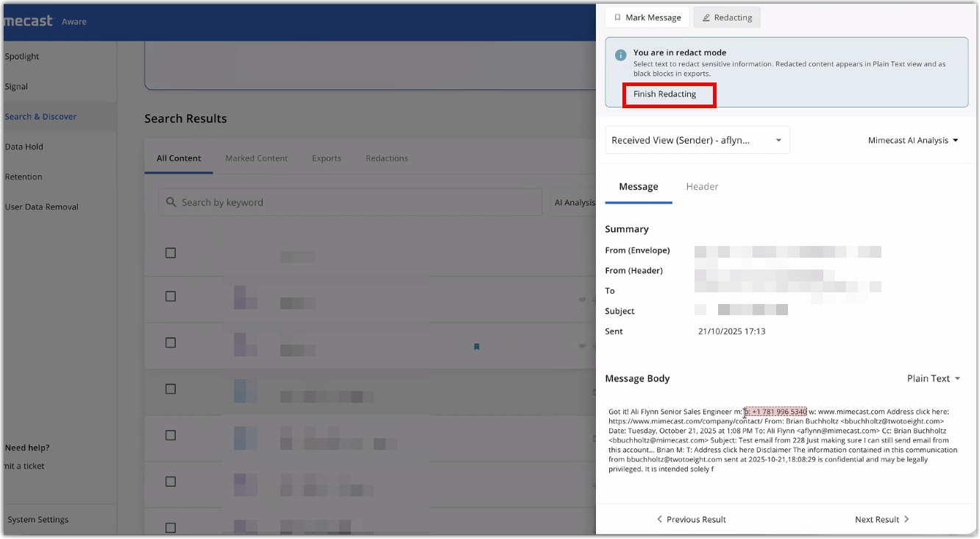
Task: Go to Next Result
Action: point(882,519)
